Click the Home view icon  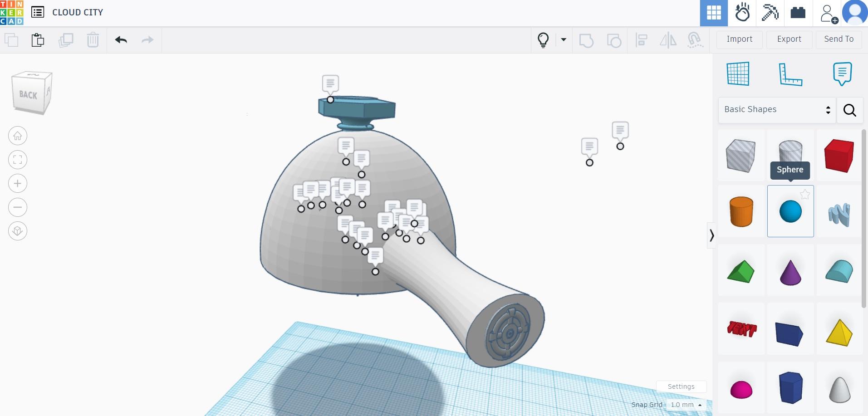click(x=18, y=136)
